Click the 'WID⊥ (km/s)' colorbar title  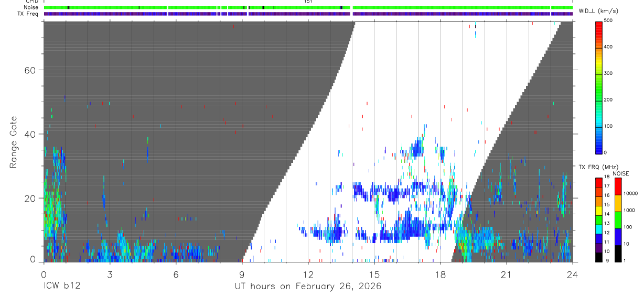[x=598, y=10]
